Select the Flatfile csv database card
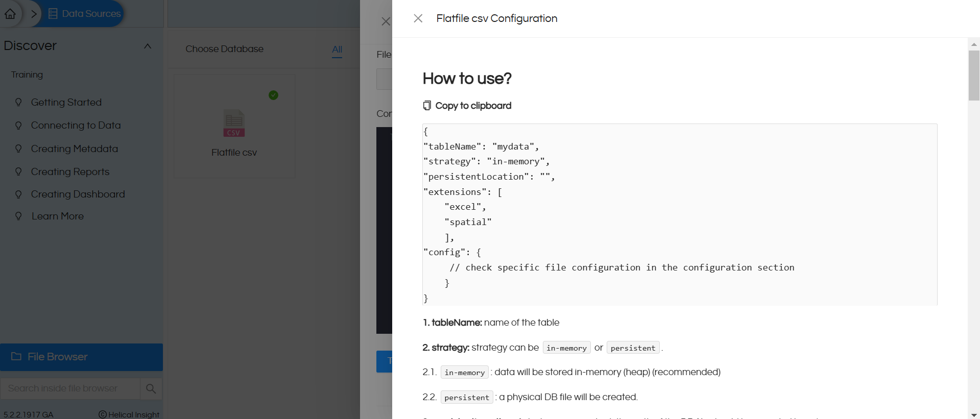Viewport: 980px width, 419px height. coord(234,126)
